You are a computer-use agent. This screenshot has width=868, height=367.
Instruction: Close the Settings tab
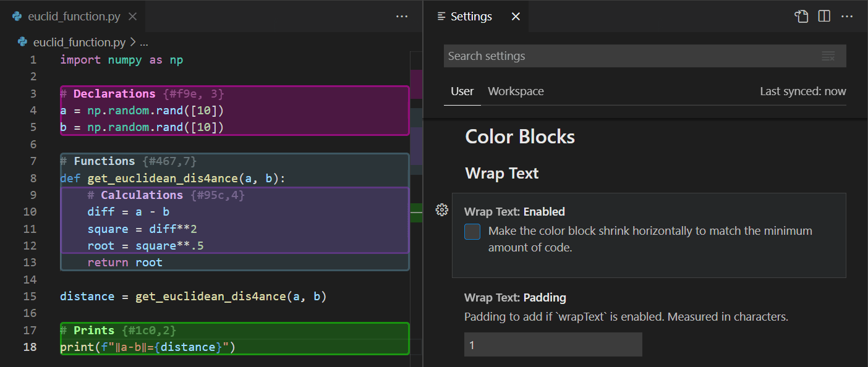pyautogui.click(x=516, y=17)
